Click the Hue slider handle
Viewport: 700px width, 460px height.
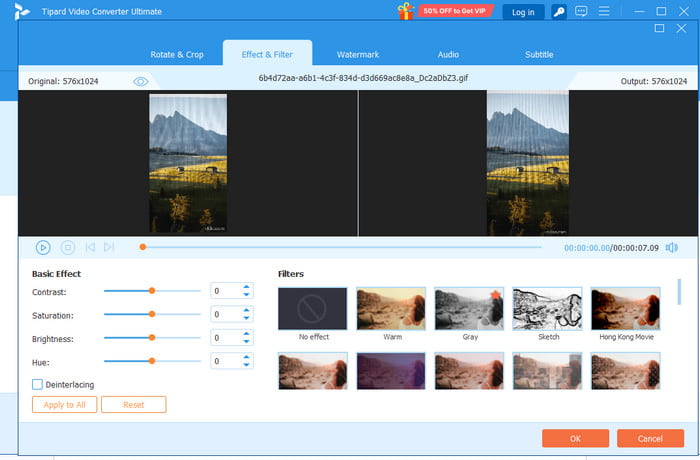152,361
